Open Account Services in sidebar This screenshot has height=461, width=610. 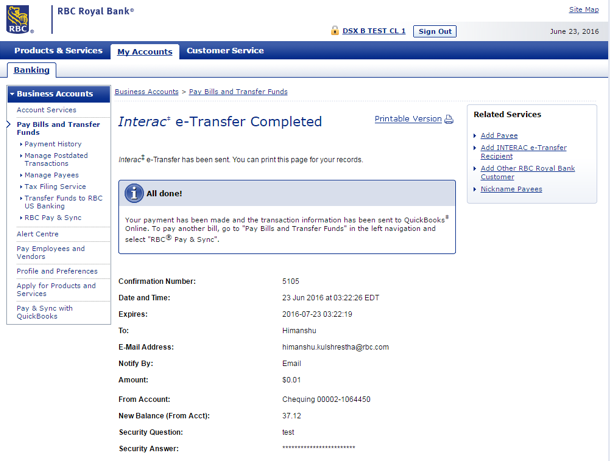pyautogui.click(x=46, y=110)
